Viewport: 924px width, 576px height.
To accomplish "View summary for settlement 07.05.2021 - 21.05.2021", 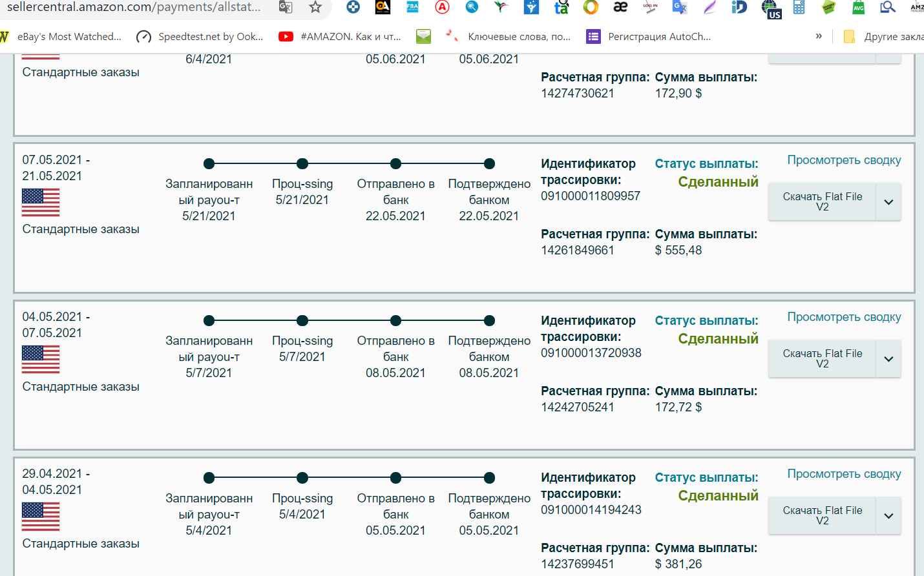I will pos(844,160).
